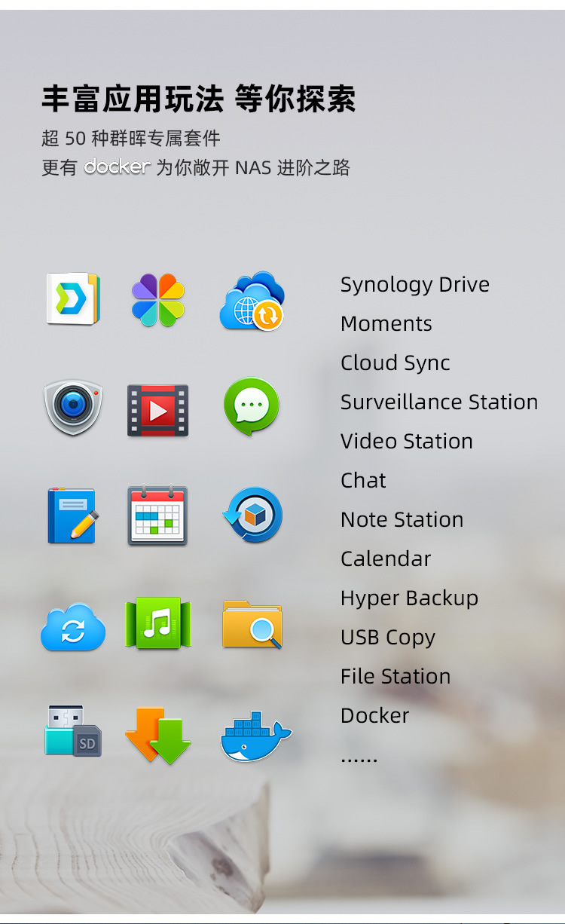The width and height of the screenshot is (565, 924).
Task: Click the line "超 50 种群晖专属套件"
Action: pyautogui.click(x=131, y=139)
